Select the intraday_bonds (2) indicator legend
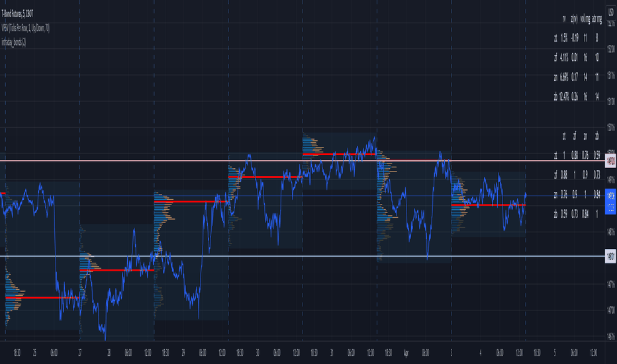The image size is (617, 364). tap(14, 42)
